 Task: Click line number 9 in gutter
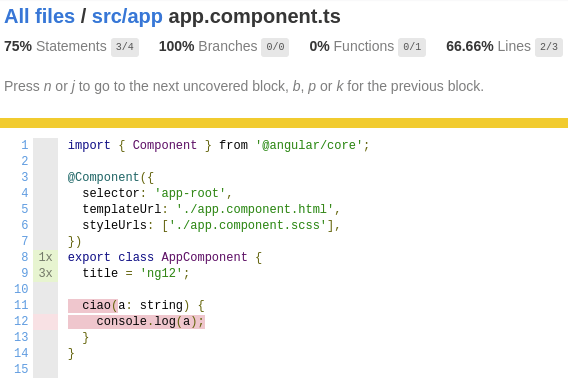coord(25,273)
